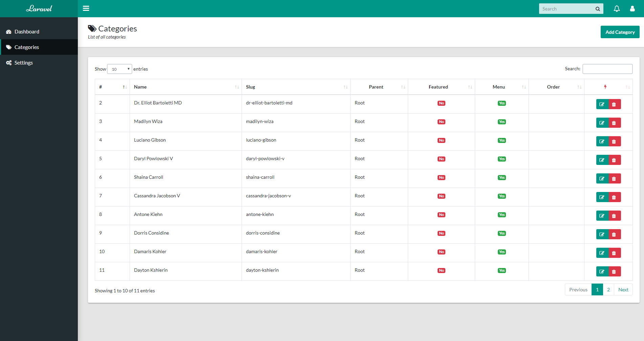644x341 pixels.
Task: Sort the table by Name column
Action: [140, 87]
